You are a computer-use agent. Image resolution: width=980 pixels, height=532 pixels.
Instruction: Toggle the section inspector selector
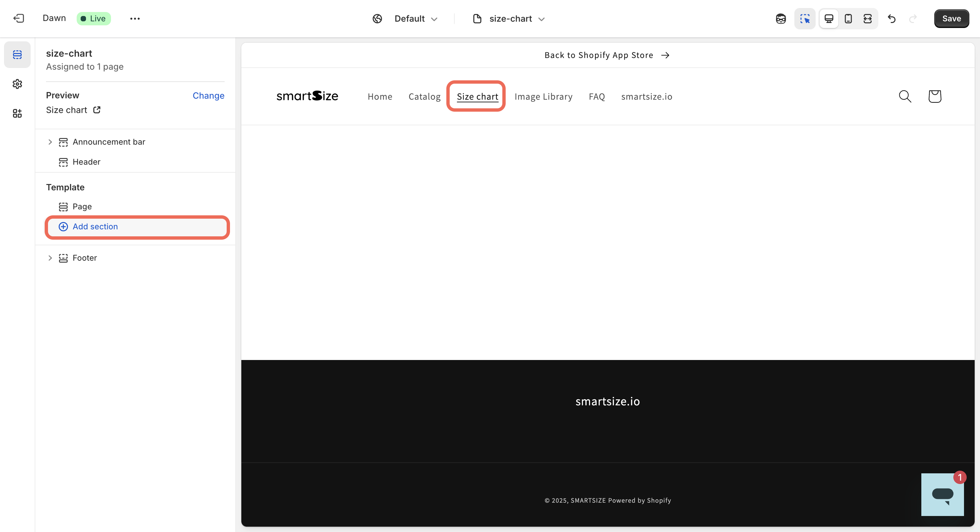pos(804,18)
